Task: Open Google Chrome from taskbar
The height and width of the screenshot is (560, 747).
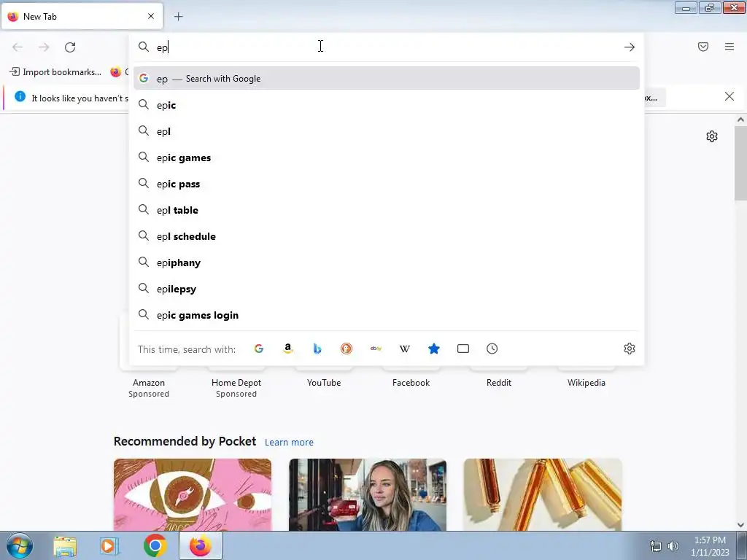Action: click(155, 545)
